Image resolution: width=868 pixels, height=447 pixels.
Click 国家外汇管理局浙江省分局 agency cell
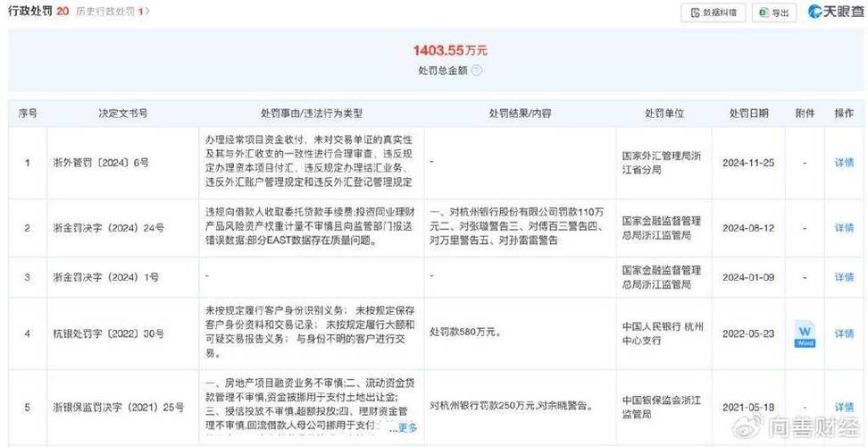tap(662, 163)
